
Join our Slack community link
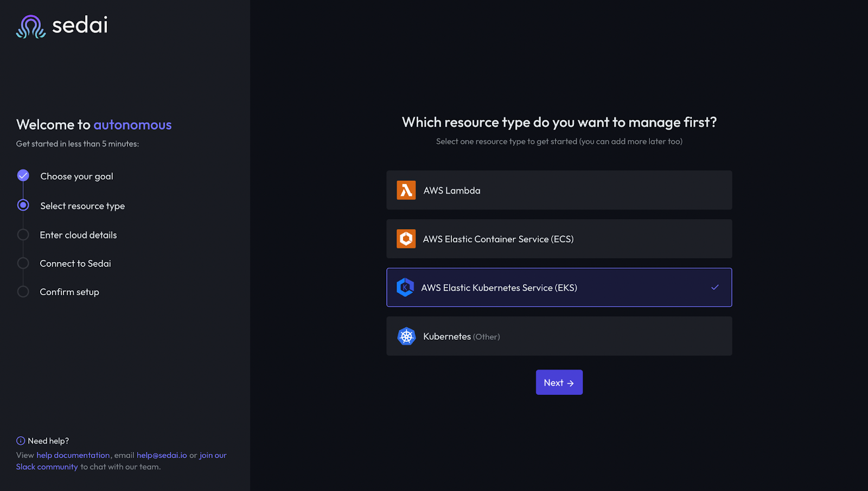(x=47, y=466)
